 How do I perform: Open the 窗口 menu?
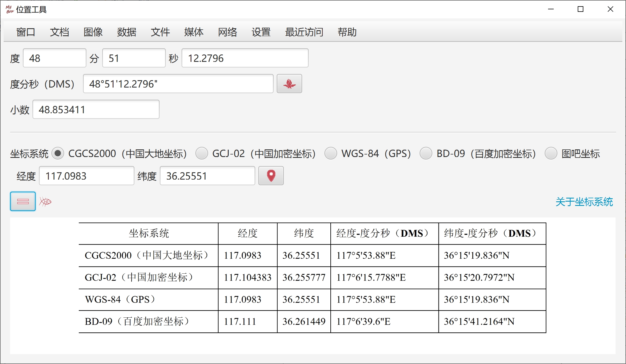(x=26, y=32)
